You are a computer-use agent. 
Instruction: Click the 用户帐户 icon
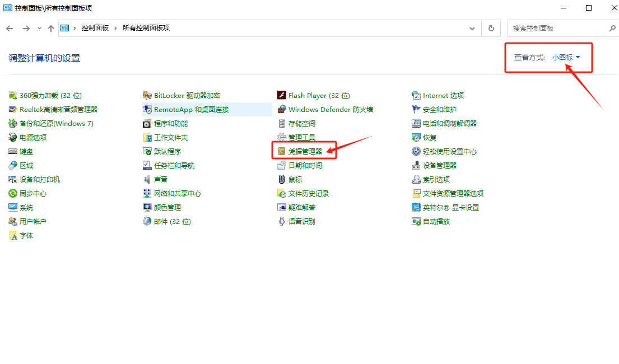coord(13,221)
